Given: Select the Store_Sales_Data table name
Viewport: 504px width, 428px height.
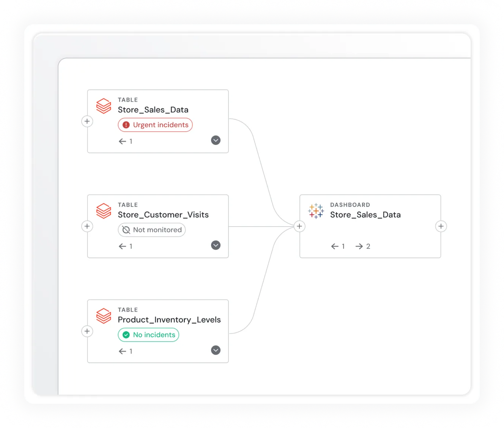Looking at the screenshot, I should pos(153,110).
